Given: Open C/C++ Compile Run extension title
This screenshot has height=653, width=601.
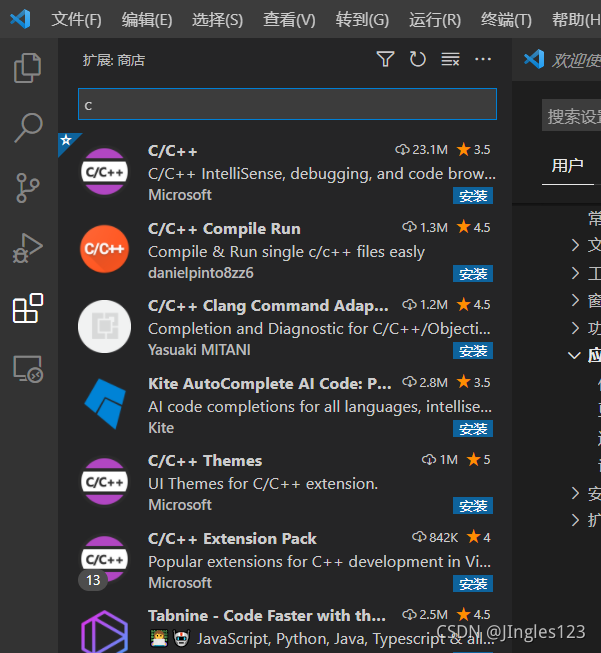Looking at the screenshot, I should pyautogui.click(x=224, y=228).
